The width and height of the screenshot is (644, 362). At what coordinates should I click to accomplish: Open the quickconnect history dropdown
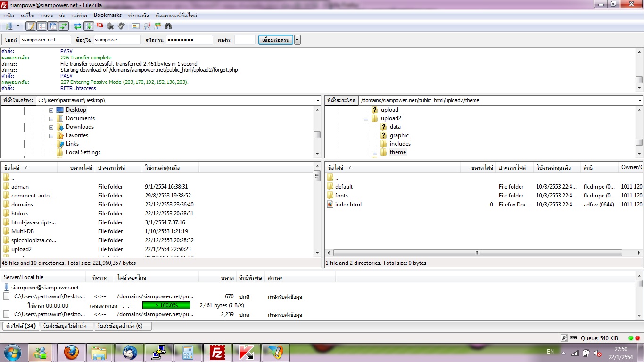[x=297, y=40]
